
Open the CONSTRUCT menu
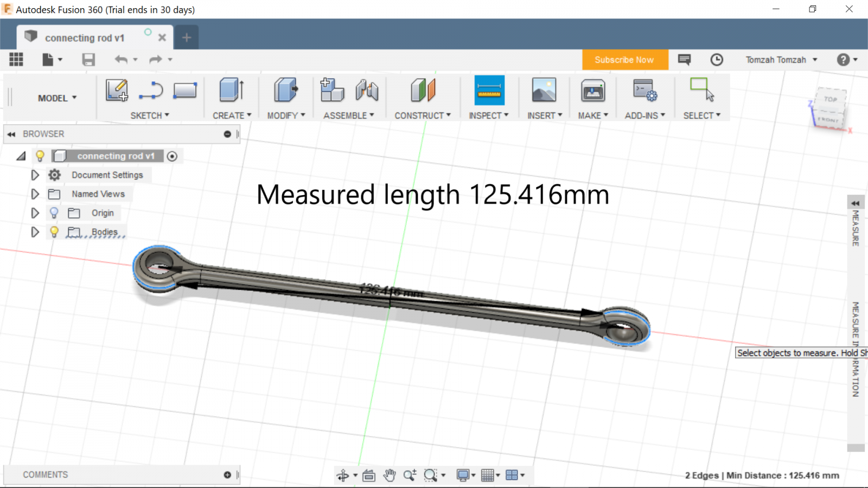422,115
